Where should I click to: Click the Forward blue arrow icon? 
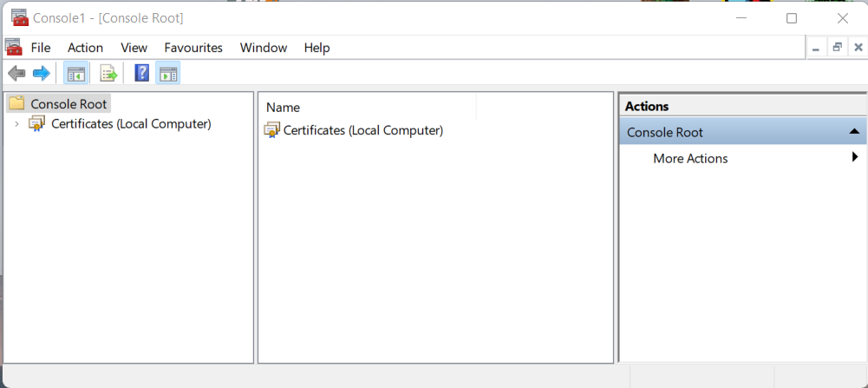pos(42,73)
